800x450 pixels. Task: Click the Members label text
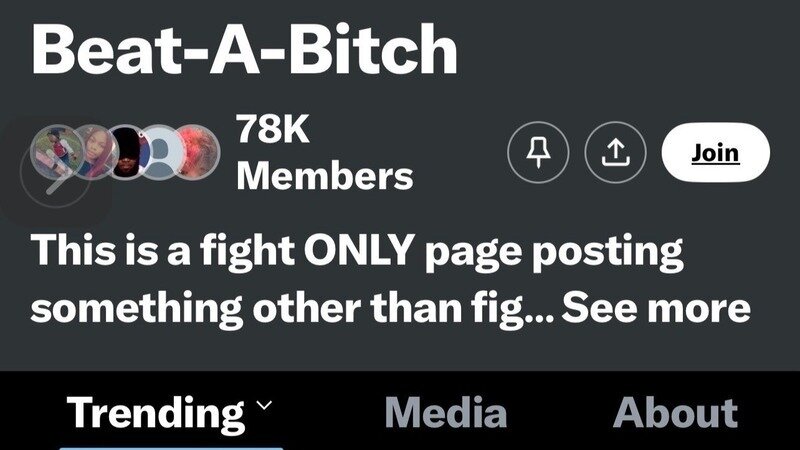point(324,176)
